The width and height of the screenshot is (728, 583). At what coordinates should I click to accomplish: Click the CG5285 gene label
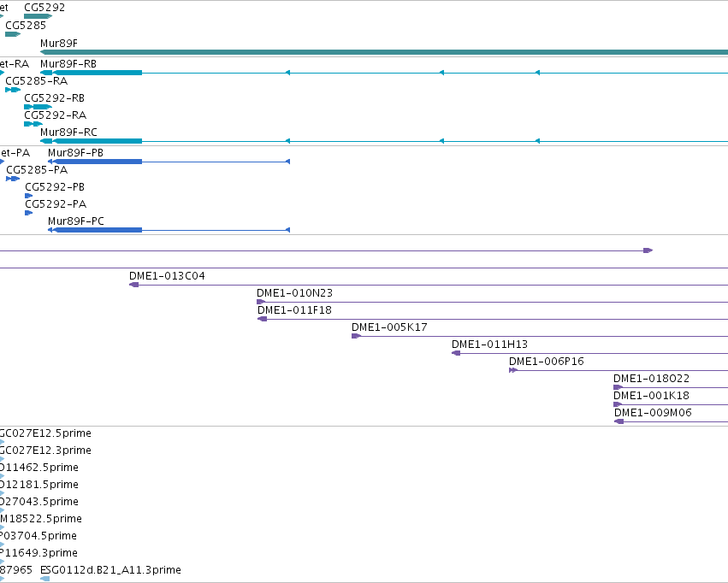coord(26,26)
